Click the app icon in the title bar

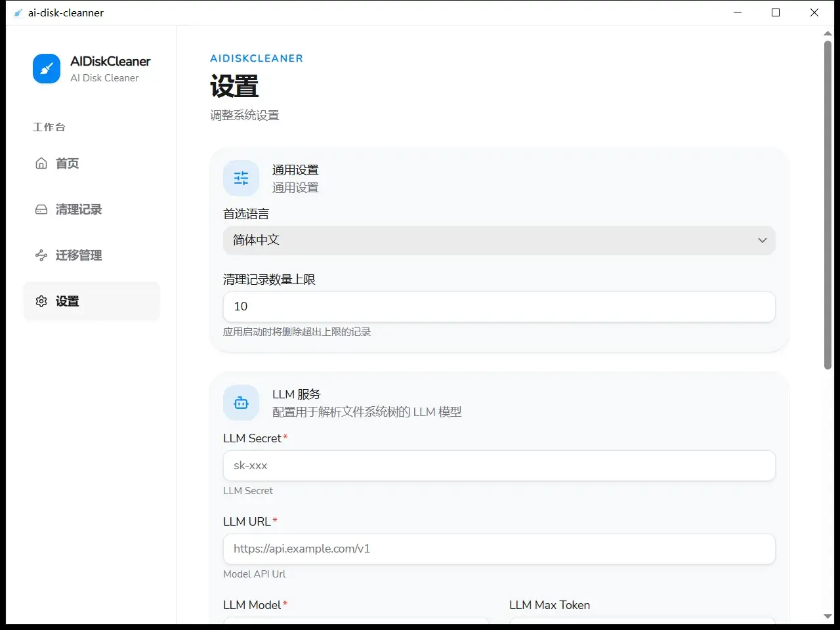pos(18,12)
